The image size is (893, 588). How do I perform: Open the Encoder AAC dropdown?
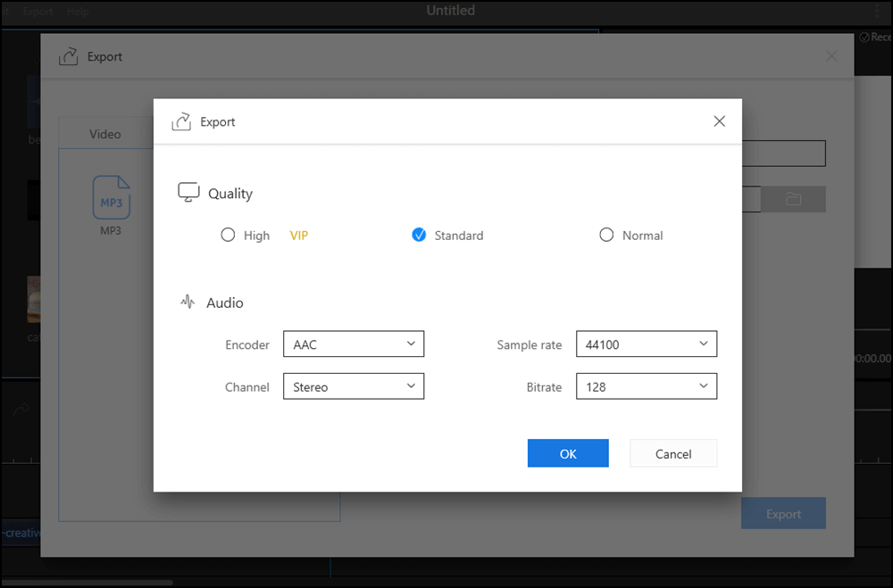[x=353, y=344]
